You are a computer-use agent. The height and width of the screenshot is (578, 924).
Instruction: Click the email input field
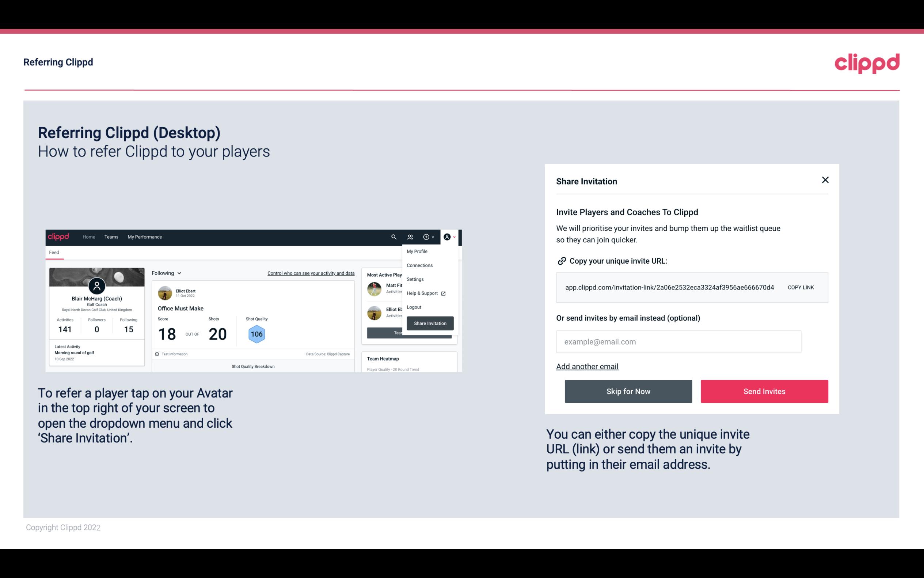pyautogui.click(x=678, y=341)
